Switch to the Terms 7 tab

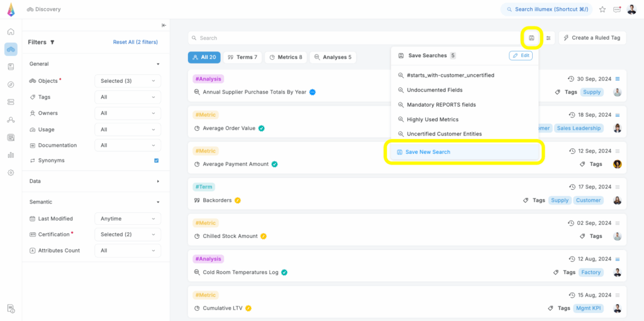pyautogui.click(x=242, y=57)
